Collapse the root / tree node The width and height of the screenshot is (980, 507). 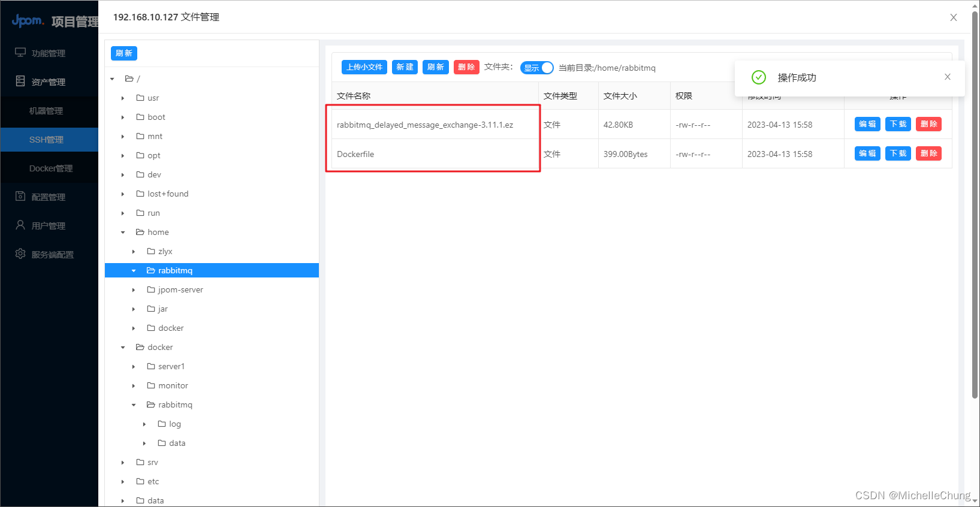(112, 79)
